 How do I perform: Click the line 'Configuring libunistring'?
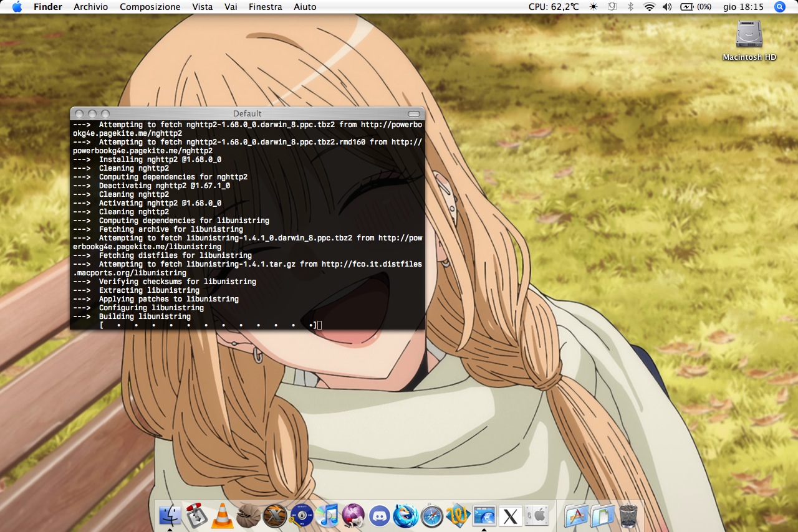[138, 308]
